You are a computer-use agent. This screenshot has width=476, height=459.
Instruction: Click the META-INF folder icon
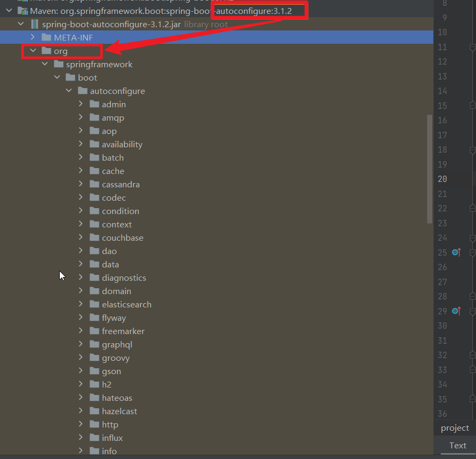(x=46, y=37)
